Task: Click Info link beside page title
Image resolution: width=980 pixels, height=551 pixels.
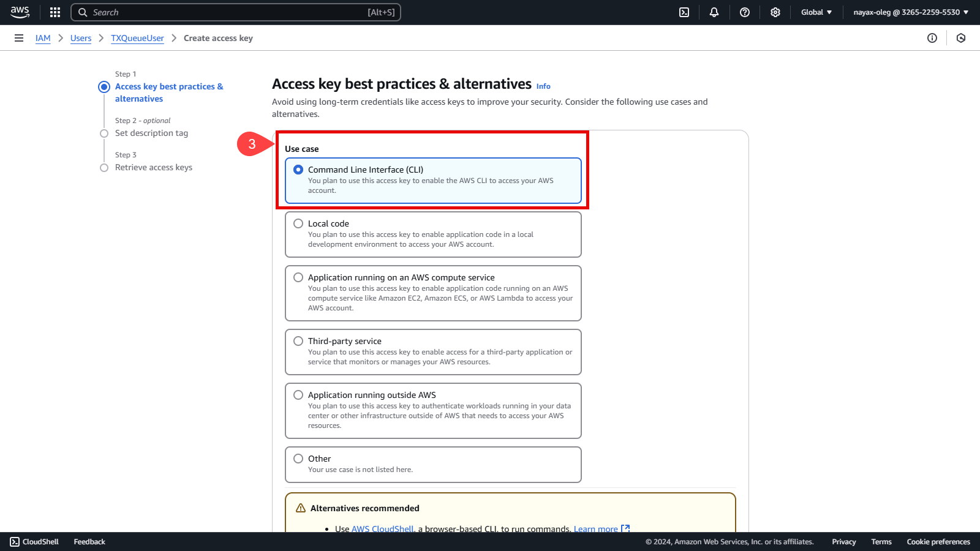Action: [543, 86]
